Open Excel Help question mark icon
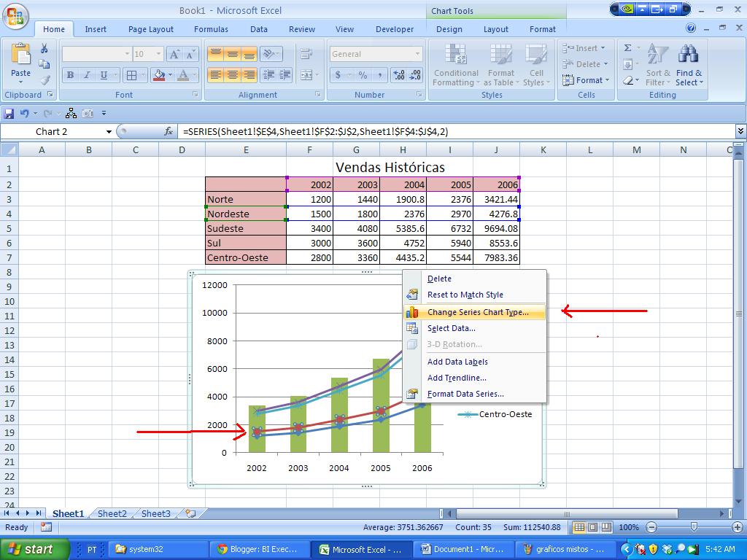Screen dimensions: 747x560 [691, 28]
